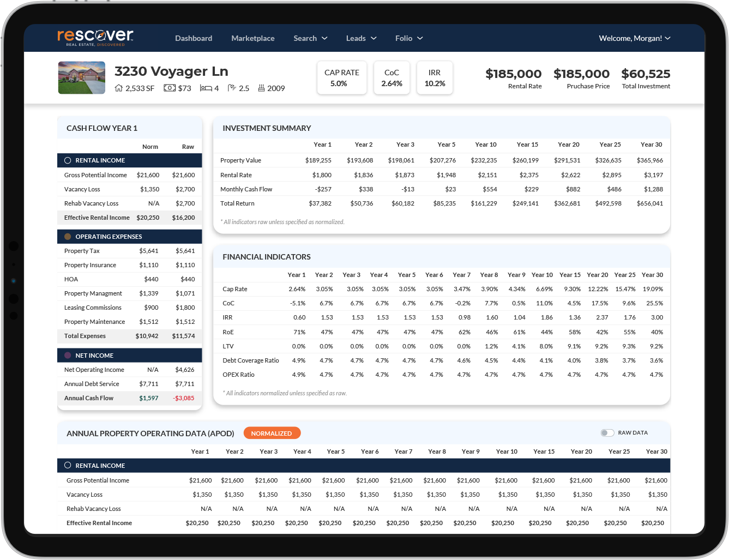Click the year built icon

pyautogui.click(x=261, y=88)
